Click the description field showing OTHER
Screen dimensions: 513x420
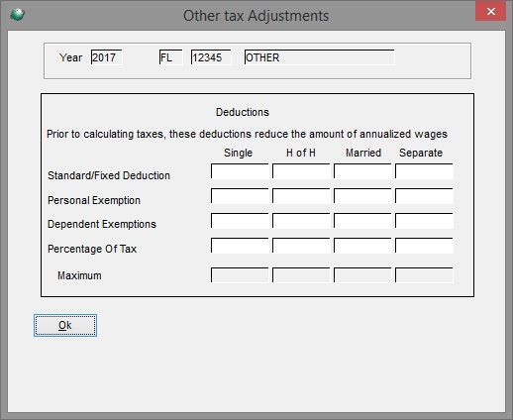pos(319,57)
